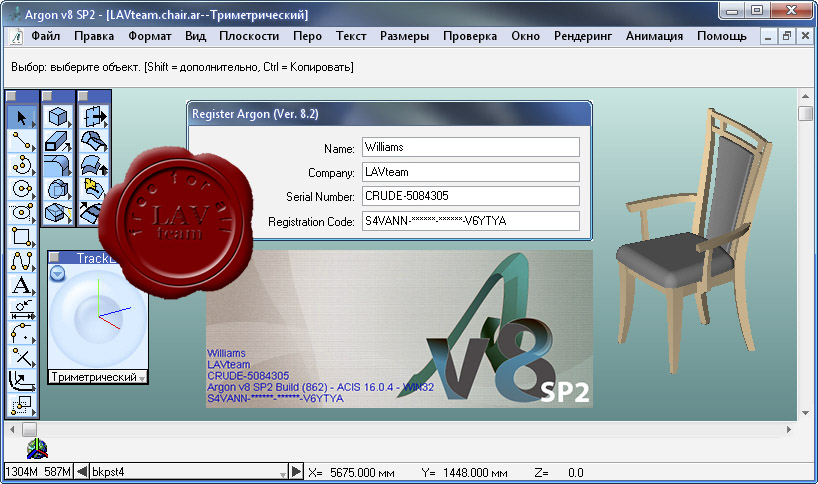
Task: Open the Триметрический view dropdown
Action: click(98, 377)
